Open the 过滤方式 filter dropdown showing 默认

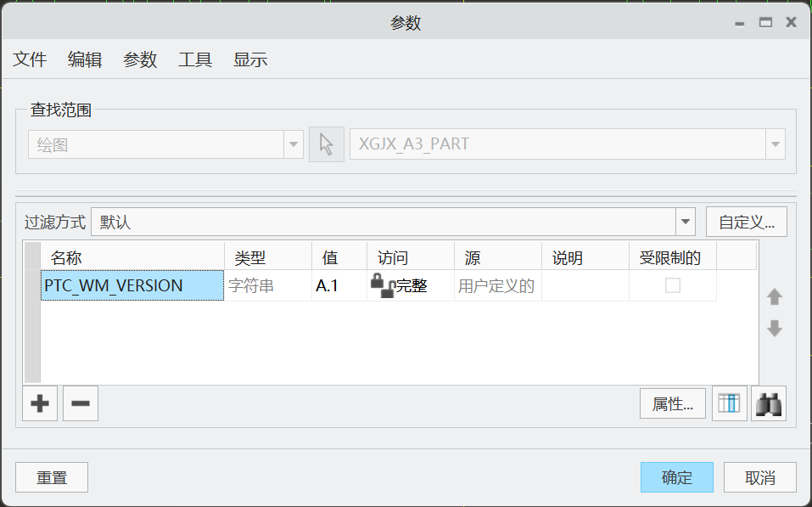[x=684, y=221]
